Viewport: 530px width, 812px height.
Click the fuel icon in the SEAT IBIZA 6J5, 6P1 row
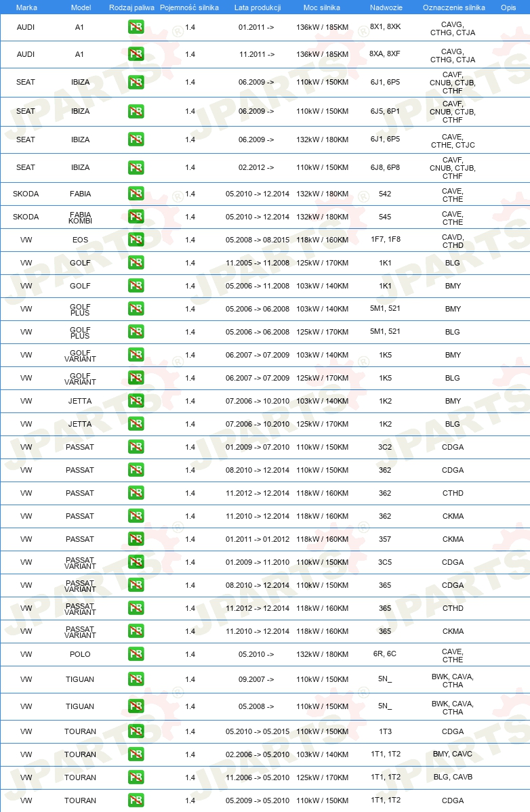click(136, 111)
